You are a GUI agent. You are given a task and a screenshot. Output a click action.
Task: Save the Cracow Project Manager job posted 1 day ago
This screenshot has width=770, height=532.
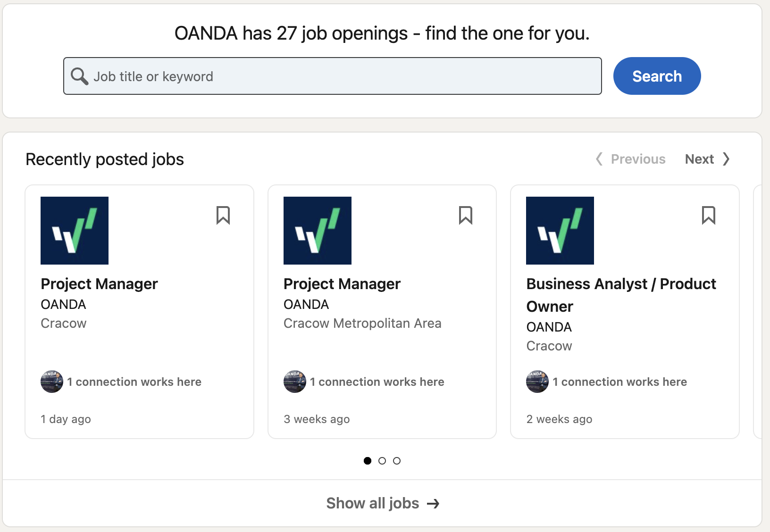pyautogui.click(x=223, y=216)
